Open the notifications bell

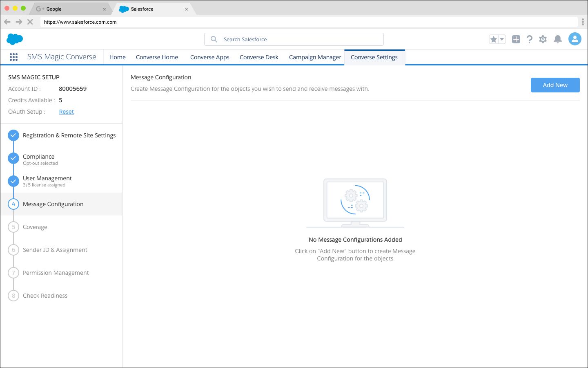point(558,39)
